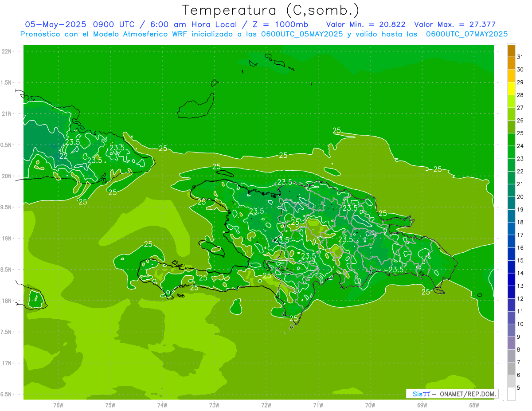
Task: Click legend value 13
Action: click(x=520, y=286)
